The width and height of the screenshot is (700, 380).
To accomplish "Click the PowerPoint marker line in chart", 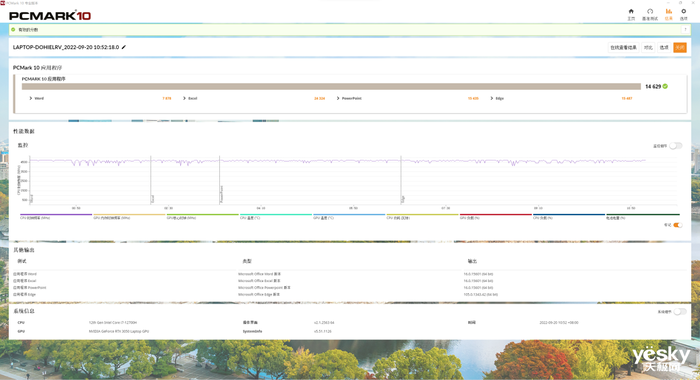I will coord(220,180).
